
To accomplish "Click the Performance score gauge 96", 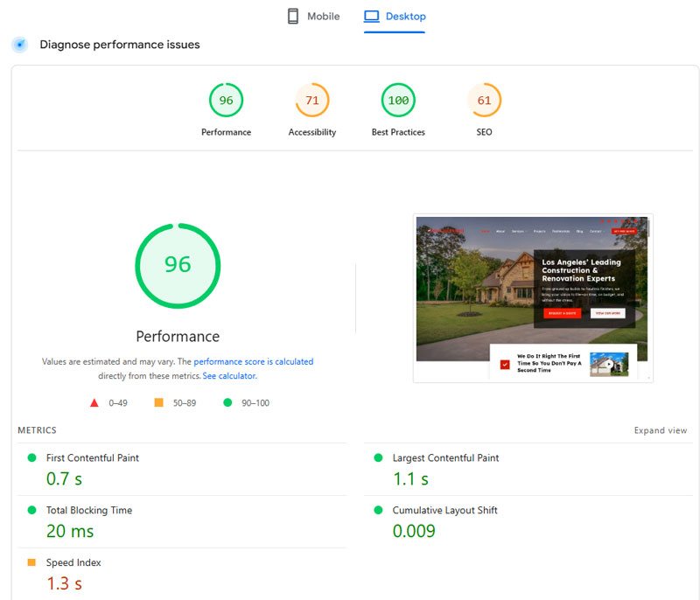I will tap(226, 101).
